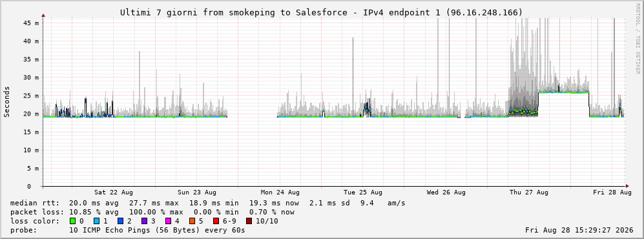Image resolution: width=644 pixels, height=239 pixels.
Task: Click the 5 m y-axis tick label
Action: [x=32, y=169]
